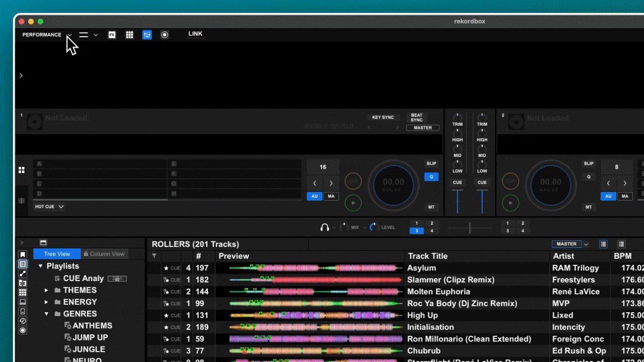Open the HOT CUE pad mode dropdown
The height and width of the screenshot is (362, 644).
coord(49,207)
